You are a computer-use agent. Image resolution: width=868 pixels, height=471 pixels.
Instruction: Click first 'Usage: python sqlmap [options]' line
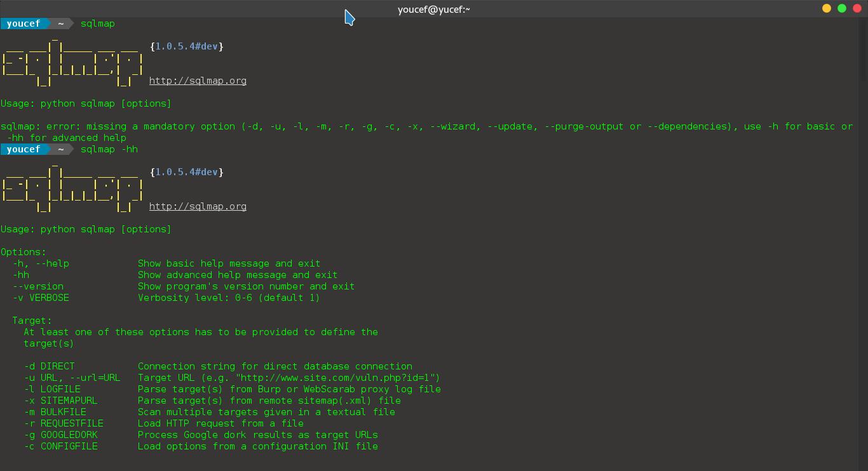coord(86,103)
